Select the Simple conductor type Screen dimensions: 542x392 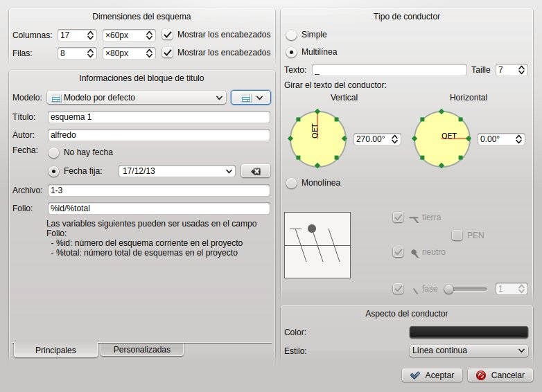(x=291, y=35)
